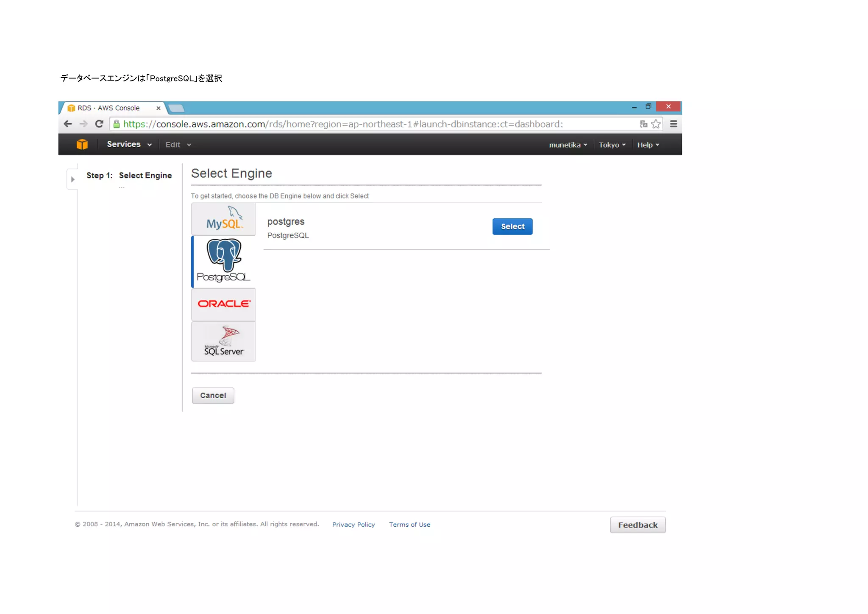Screen dimensions: 868x614
Task: Minimize the browser window
Action: pos(634,107)
